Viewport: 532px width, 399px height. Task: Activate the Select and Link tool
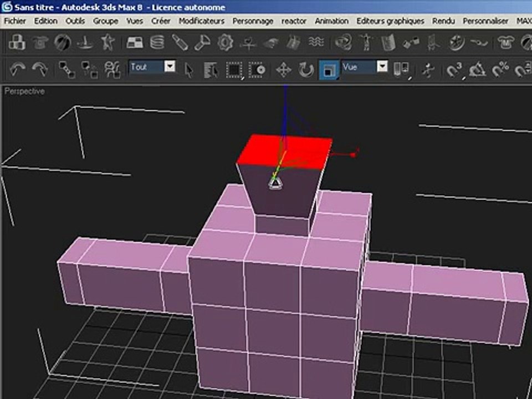pyautogui.click(x=67, y=70)
